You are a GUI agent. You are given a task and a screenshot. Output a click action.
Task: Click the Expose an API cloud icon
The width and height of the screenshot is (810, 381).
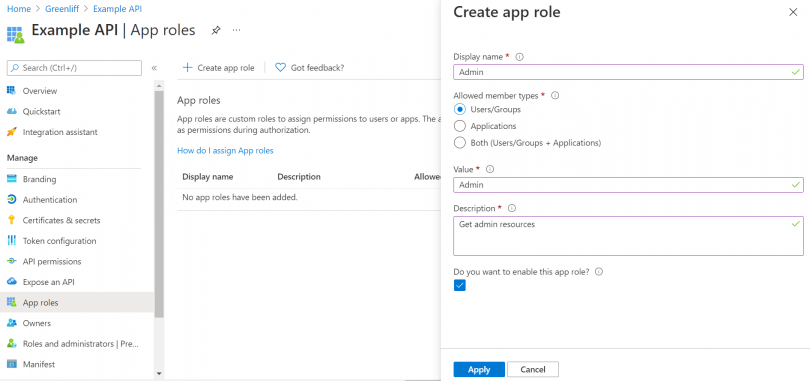(x=11, y=282)
